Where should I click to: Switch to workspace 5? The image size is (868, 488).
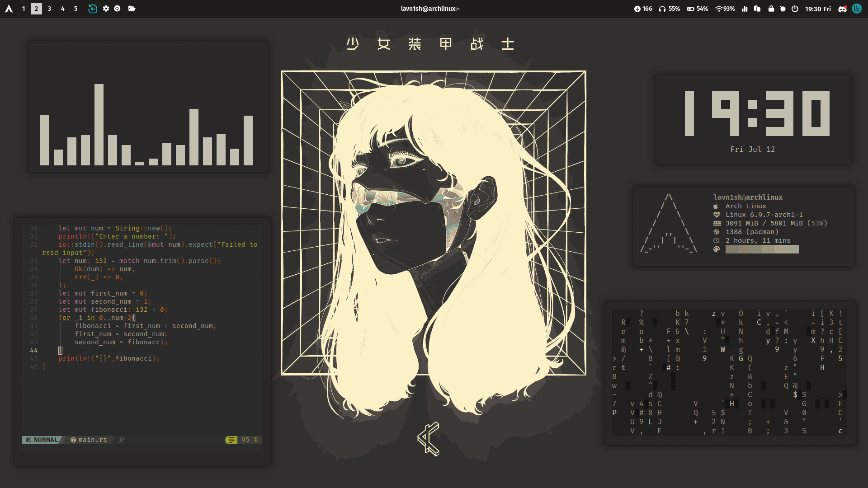(75, 9)
